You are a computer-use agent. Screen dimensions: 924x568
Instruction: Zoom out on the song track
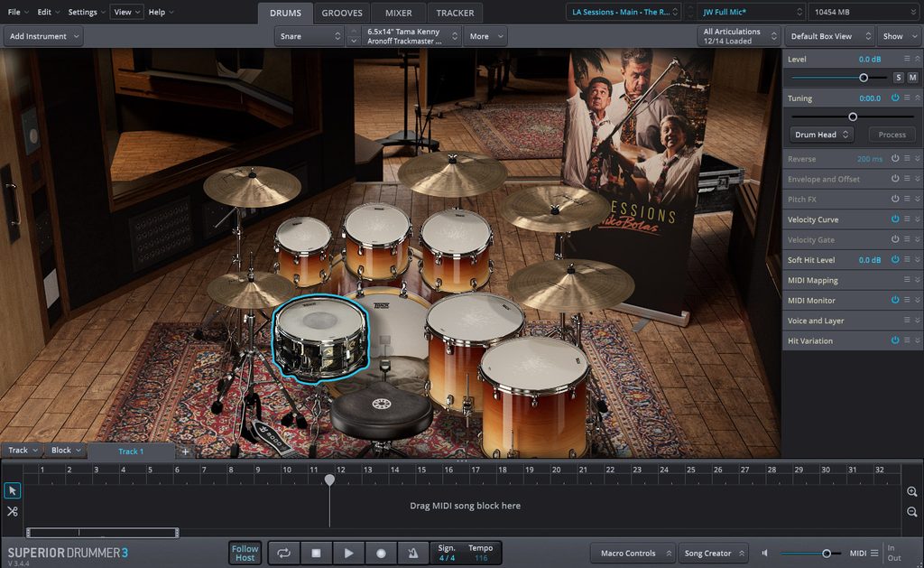click(x=911, y=512)
